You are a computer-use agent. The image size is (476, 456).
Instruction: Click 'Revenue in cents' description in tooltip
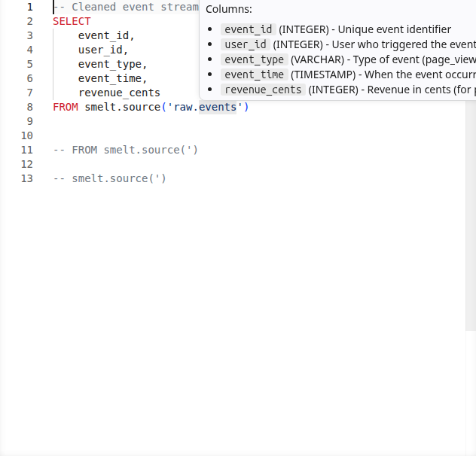[407, 90]
